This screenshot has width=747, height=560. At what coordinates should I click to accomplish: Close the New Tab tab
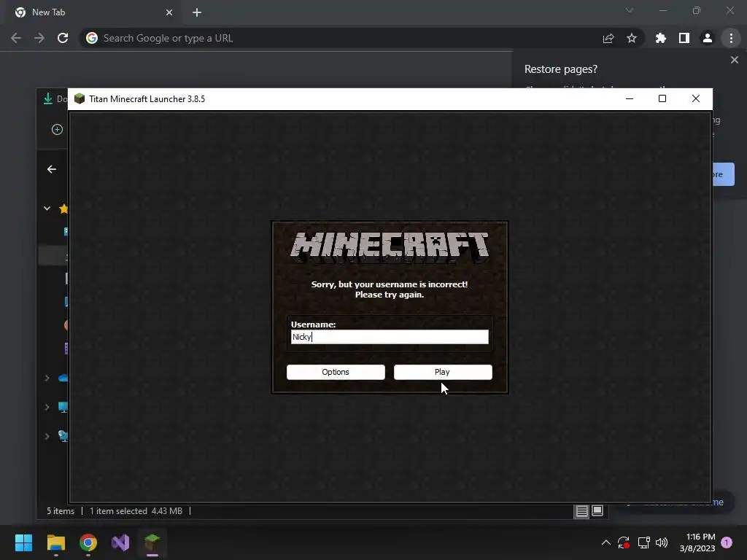point(169,12)
